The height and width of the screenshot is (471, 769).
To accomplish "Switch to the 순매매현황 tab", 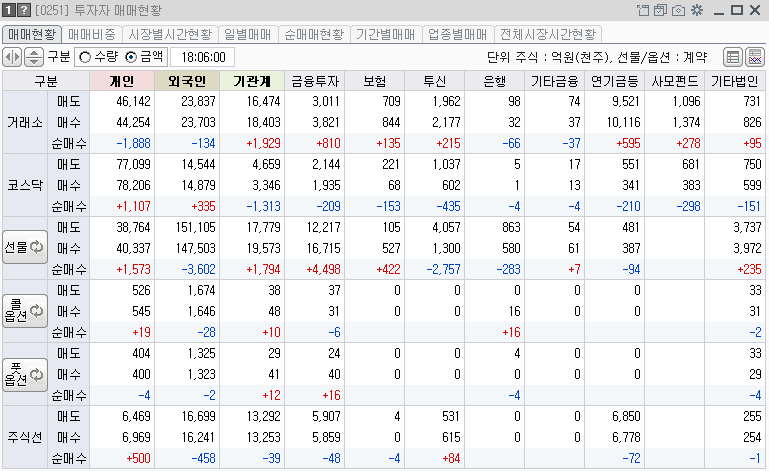I will tap(314, 34).
